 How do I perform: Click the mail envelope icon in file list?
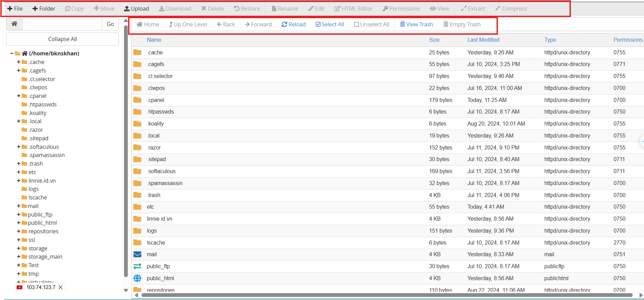click(137, 255)
